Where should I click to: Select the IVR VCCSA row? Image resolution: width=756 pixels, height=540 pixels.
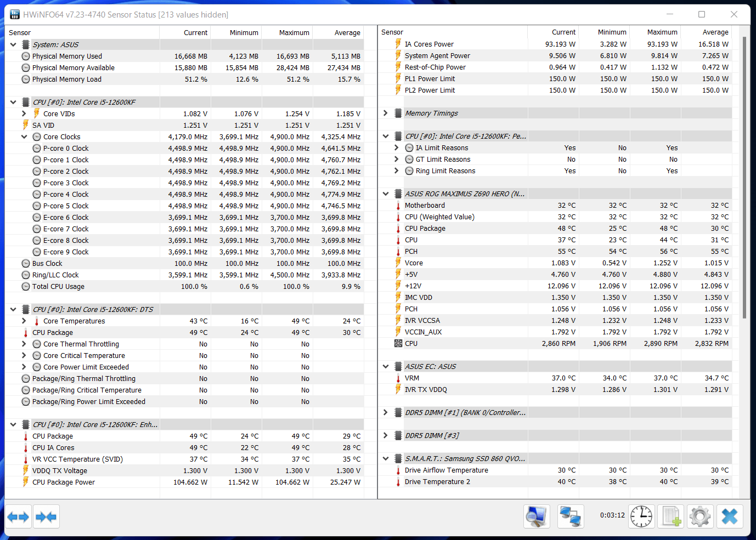pos(555,320)
